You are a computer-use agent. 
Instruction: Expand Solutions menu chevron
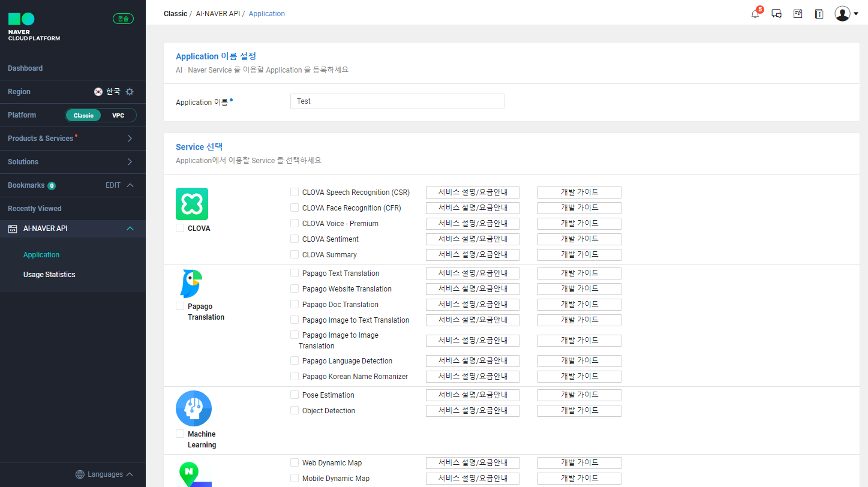point(130,162)
